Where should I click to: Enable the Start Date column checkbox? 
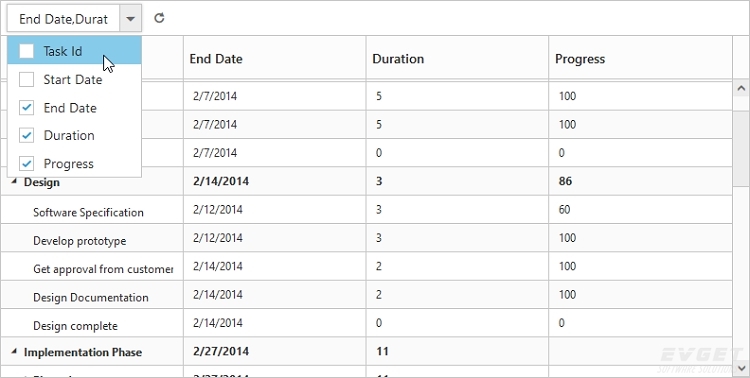pyautogui.click(x=26, y=79)
